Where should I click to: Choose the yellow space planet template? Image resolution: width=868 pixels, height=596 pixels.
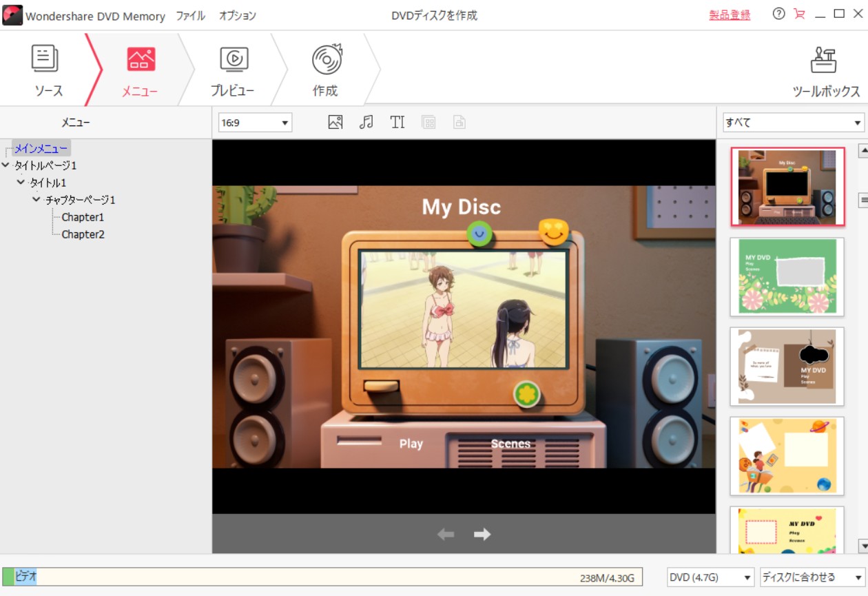pos(787,456)
